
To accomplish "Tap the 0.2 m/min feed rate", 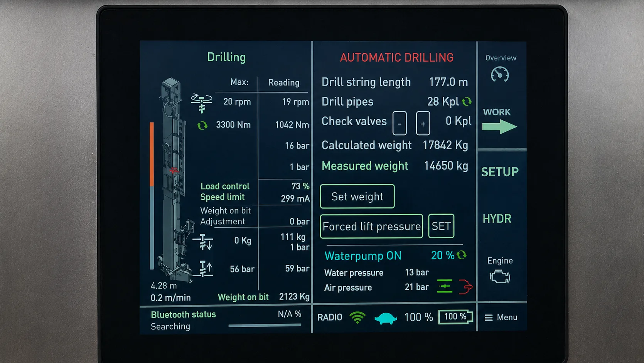I will 171,297.
